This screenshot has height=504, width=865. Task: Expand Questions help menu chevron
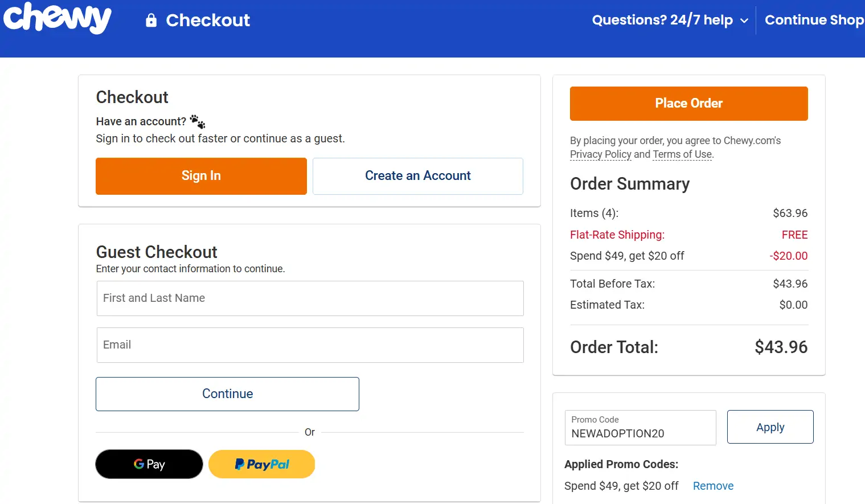point(745,21)
